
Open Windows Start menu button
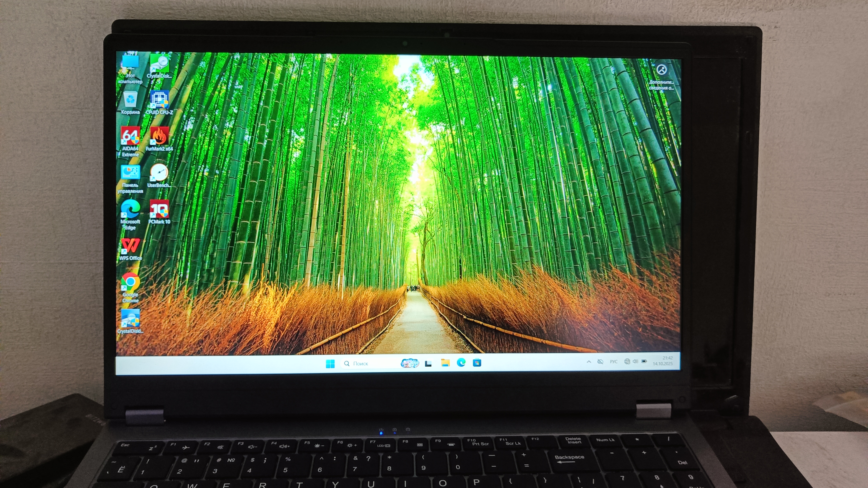click(x=330, y=364)
